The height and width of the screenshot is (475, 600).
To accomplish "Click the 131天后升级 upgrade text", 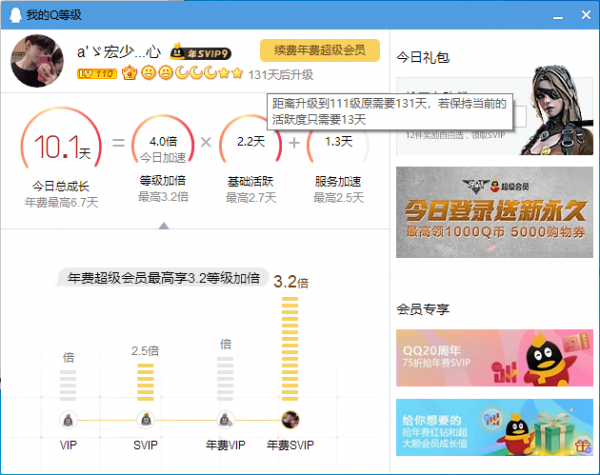I will click(x=280, y=75).
